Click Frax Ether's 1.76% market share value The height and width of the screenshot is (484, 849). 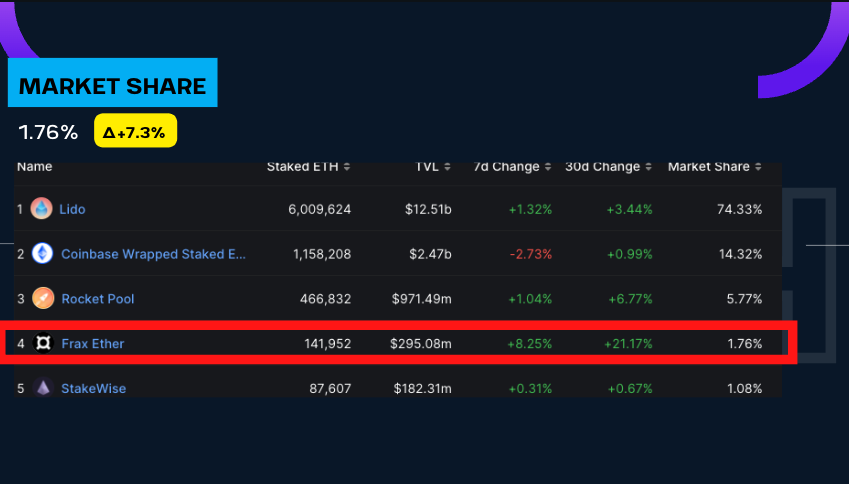click(744, 344)
